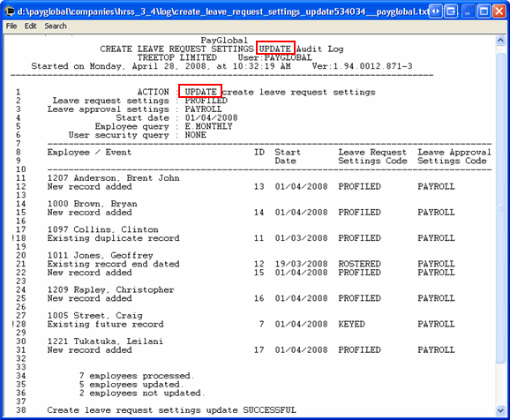Click the vertical scrollbar thumb

(500, 208)
